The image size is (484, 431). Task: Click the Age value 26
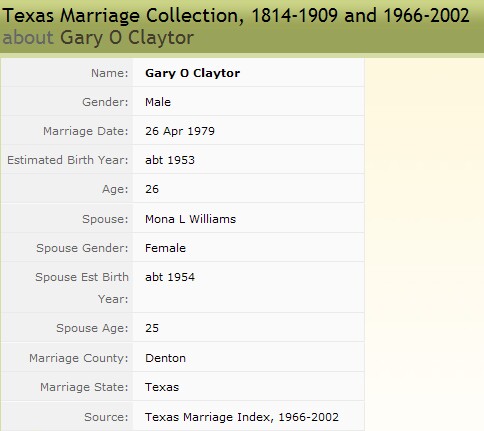(152, 189)
